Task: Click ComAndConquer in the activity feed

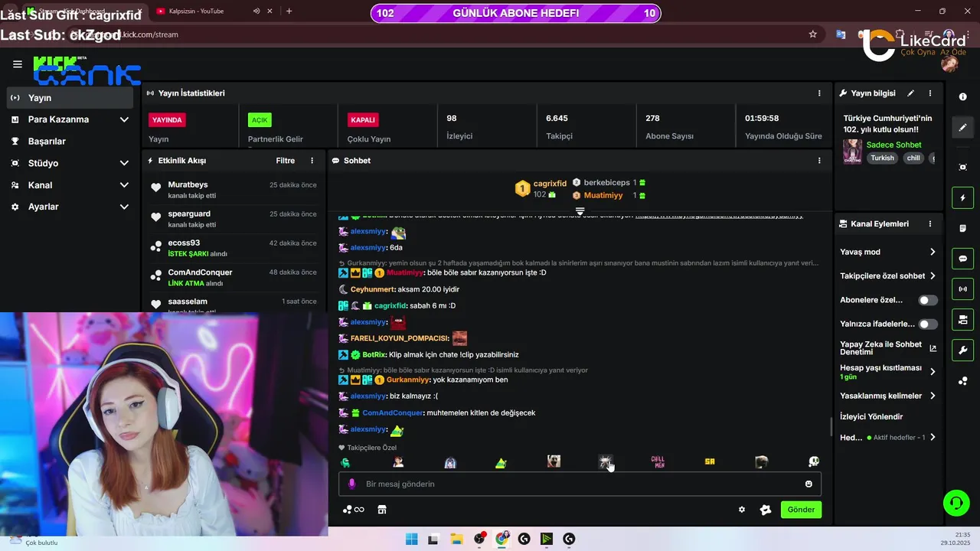Action: click(200, 272)
